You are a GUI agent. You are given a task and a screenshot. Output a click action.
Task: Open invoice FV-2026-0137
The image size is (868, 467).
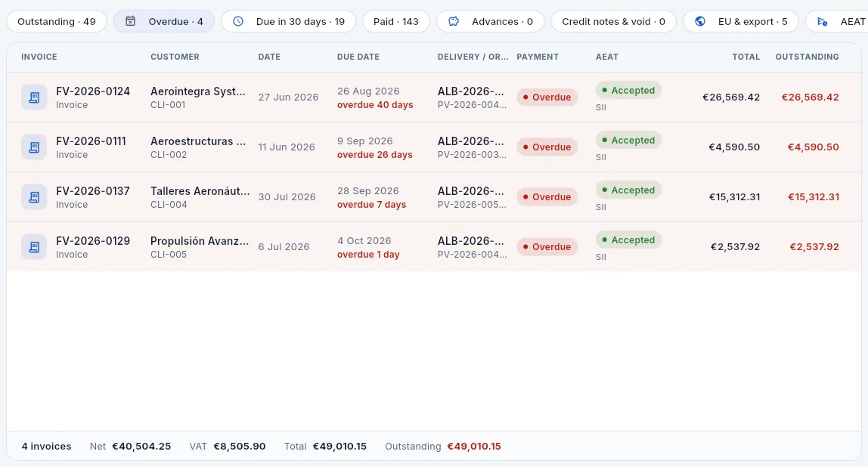(93, 191)
